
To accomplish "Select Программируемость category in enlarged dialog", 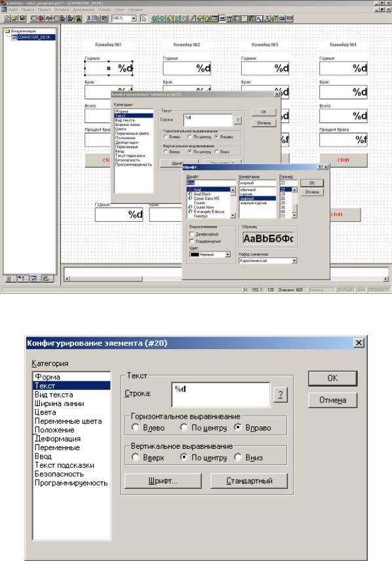I will click(x=71, y=483).
